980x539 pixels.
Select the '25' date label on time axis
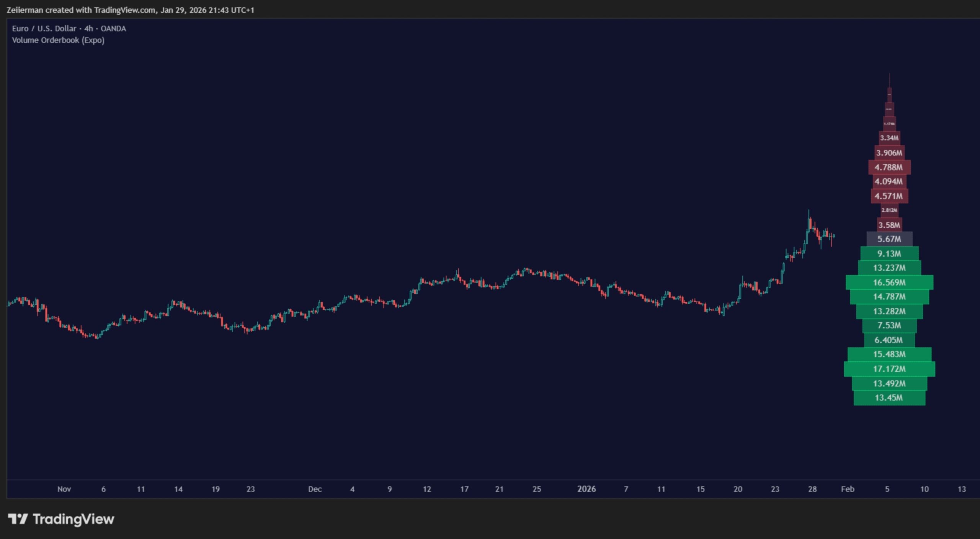tap(537, 489)
